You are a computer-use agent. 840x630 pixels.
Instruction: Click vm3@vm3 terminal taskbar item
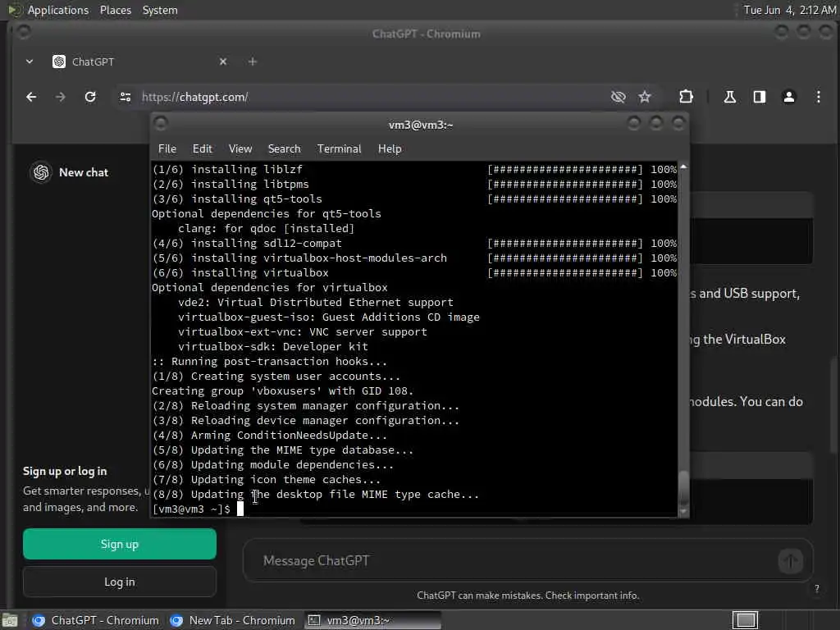373,620
